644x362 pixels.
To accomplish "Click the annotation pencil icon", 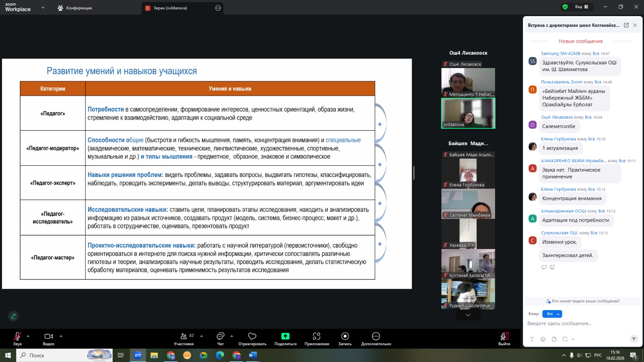I will 13,316.
